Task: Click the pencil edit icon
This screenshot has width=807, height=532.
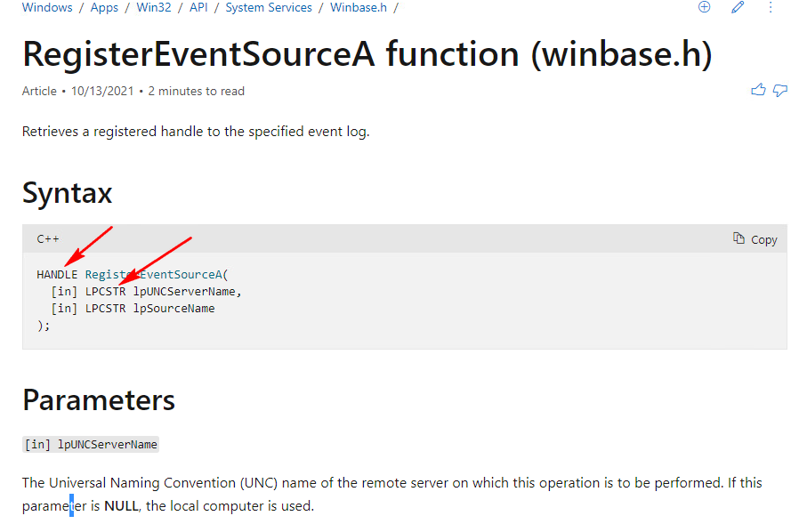Action: point(738,7)
